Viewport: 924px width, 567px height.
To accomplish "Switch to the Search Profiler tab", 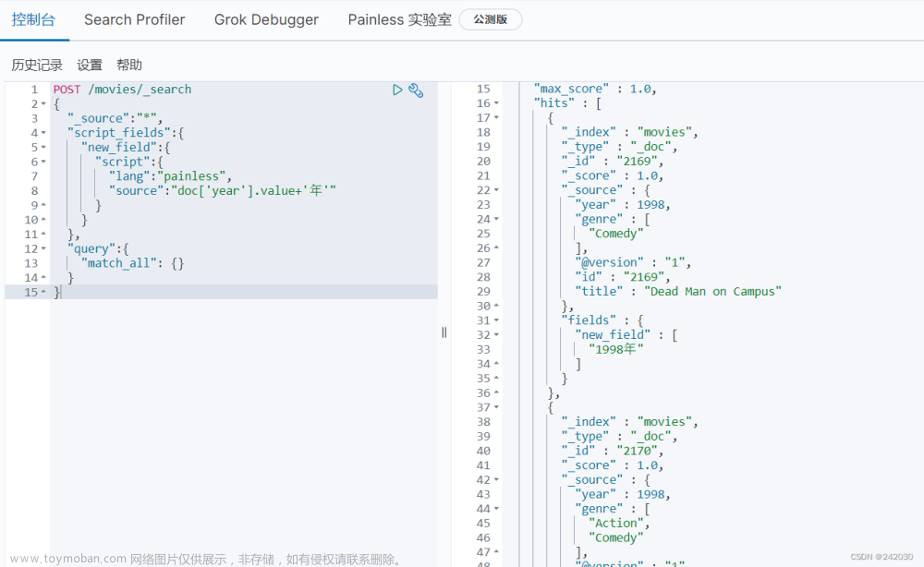I will (x=134, y=19).
